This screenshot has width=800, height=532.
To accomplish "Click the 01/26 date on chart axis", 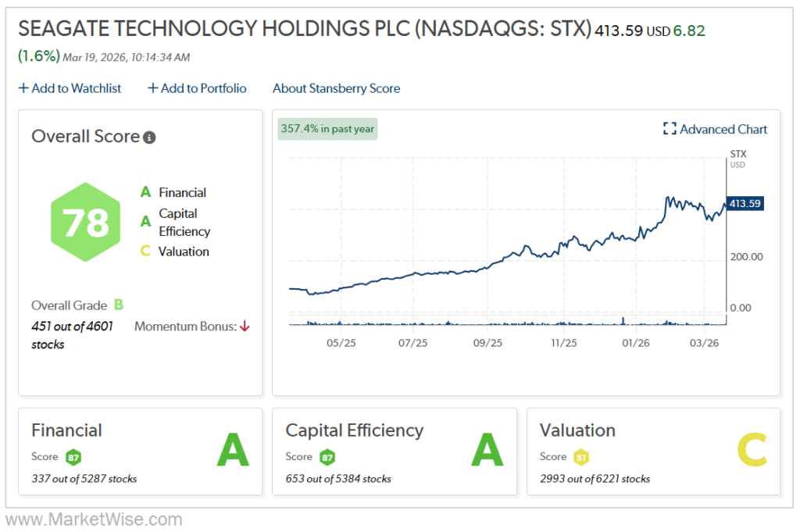I will [x=636, y=343].
